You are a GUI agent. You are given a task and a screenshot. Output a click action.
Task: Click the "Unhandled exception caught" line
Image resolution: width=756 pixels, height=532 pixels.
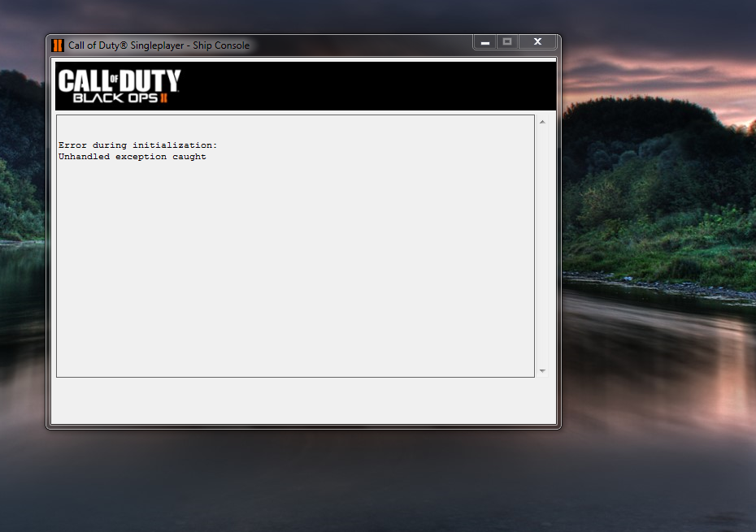click(x=133, y=157)
